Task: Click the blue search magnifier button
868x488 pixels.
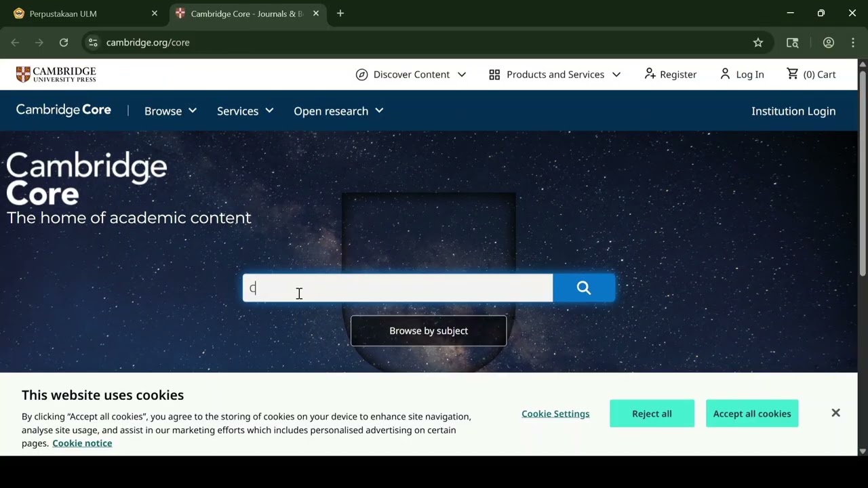Action: click(x=584, y=288)
